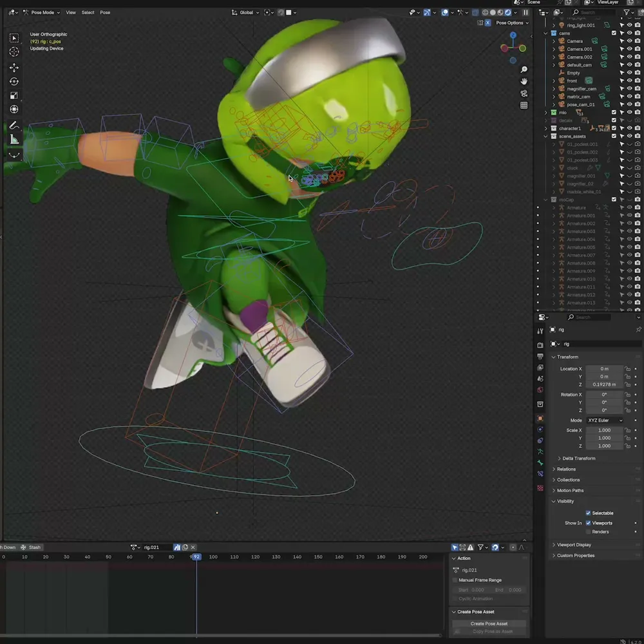Open the Physics properties tab
Image resolution: width=644 pixels, height=644 pixels.
pyautogui.click(x=540, y=429)
